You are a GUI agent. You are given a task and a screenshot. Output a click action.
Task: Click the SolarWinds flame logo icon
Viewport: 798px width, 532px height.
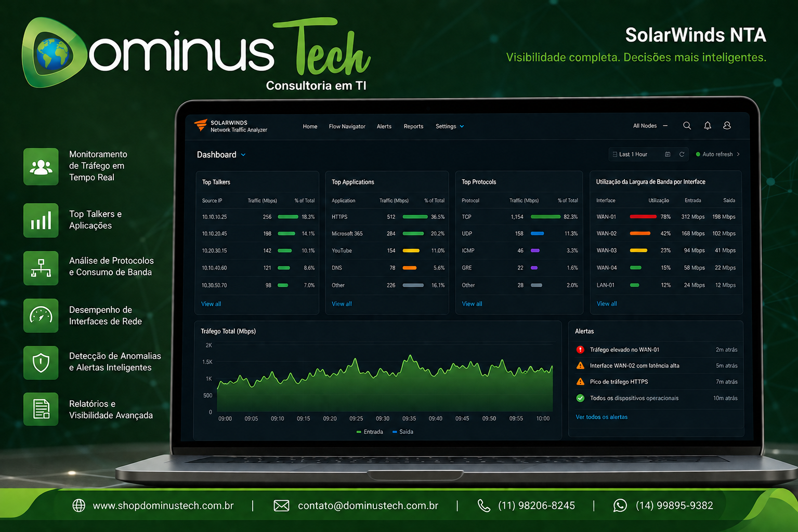201,125
